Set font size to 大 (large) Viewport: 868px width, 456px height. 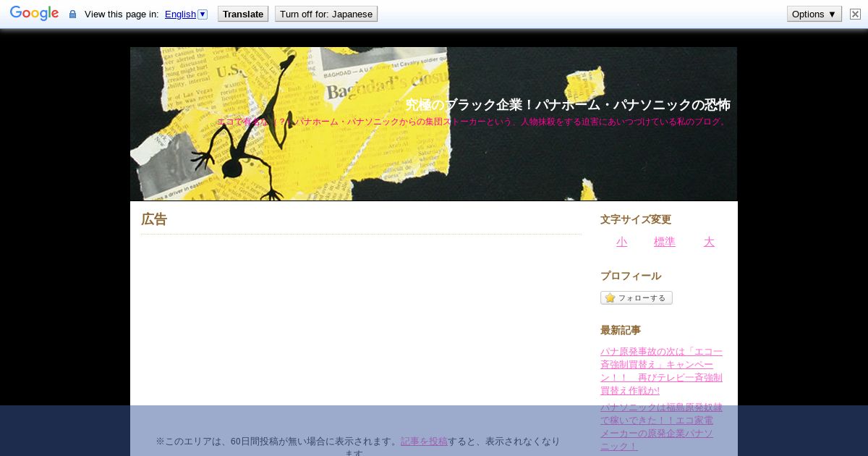[x=709, y=242]
